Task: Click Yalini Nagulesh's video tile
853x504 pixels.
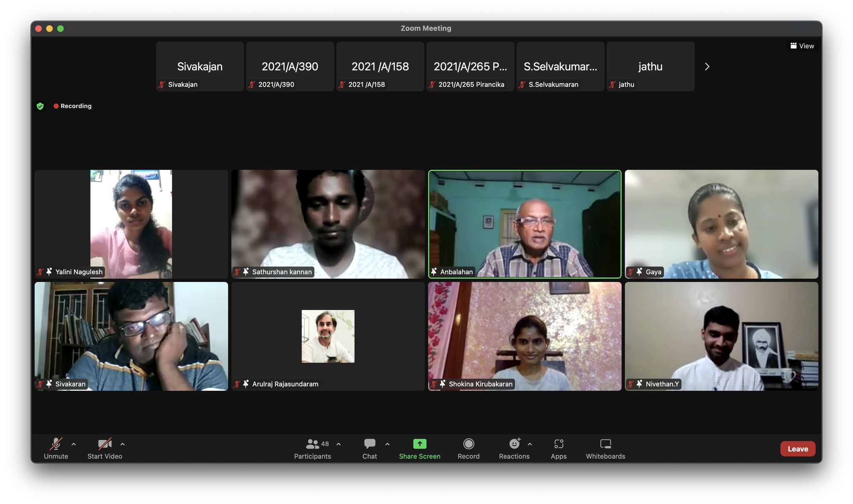Action: click(131, 224)
